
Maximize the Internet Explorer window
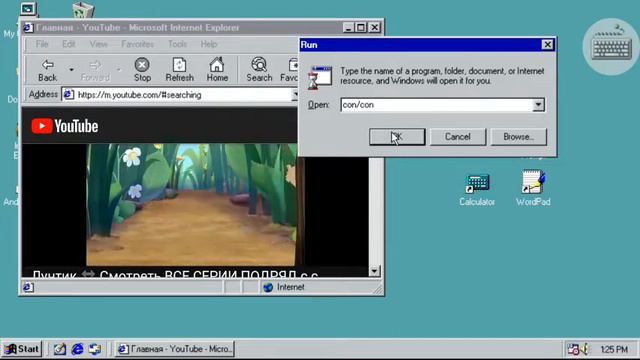click(x=361, y=27)
